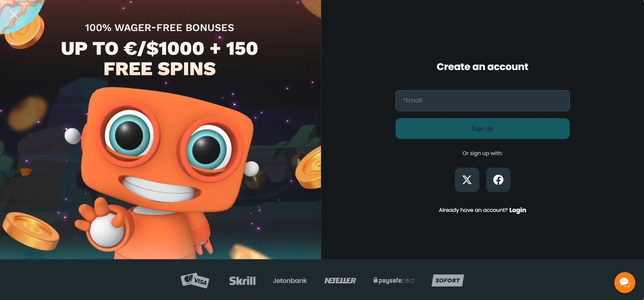Open the orange live chat bubble
The height and width of the screenshot is (300, 644).
point(624,283)
